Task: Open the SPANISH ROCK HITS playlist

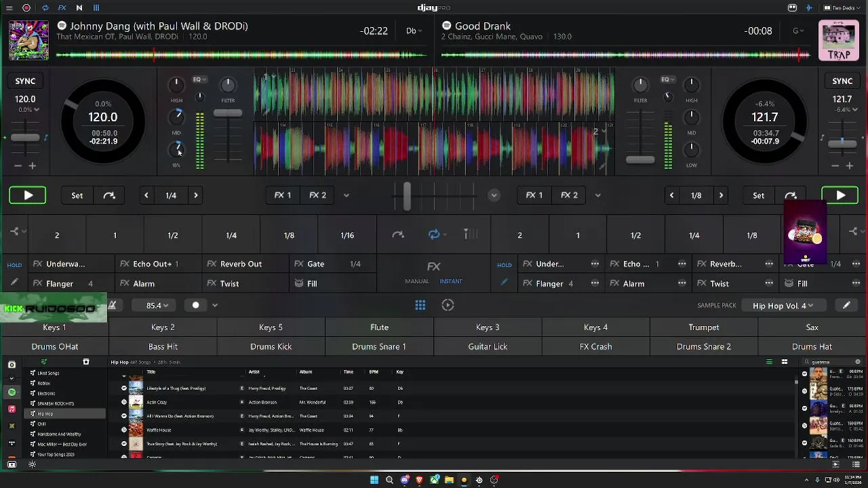Action: tap(64, 403)
